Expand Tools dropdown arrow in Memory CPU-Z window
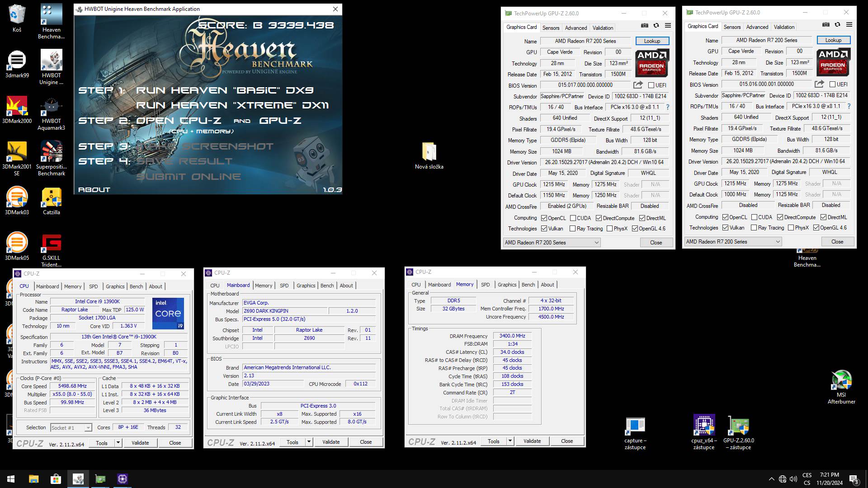The height and width of the screenshot is (488, 868). [x=510, y=441]
